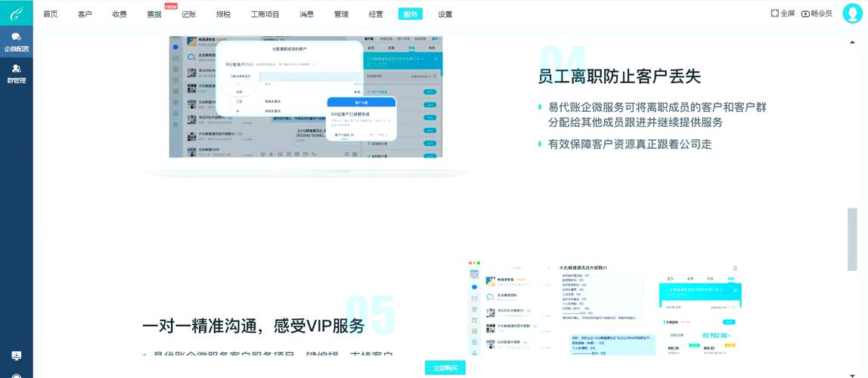Click the scrollbar up arrow
Viewport: 868px width, 378px height.
[x=852, y=42]
